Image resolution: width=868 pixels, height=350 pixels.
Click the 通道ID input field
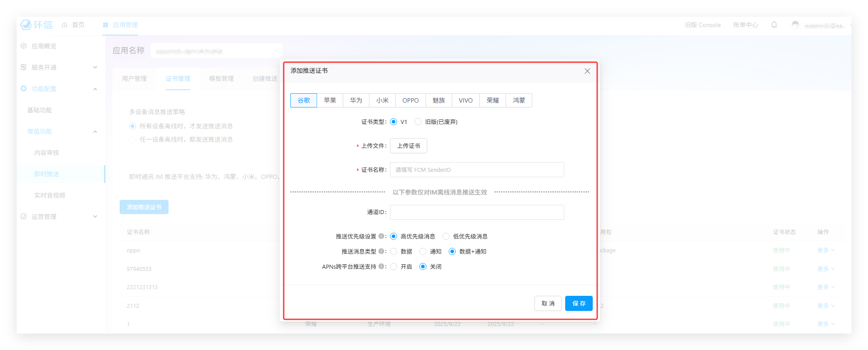point(477,212)
